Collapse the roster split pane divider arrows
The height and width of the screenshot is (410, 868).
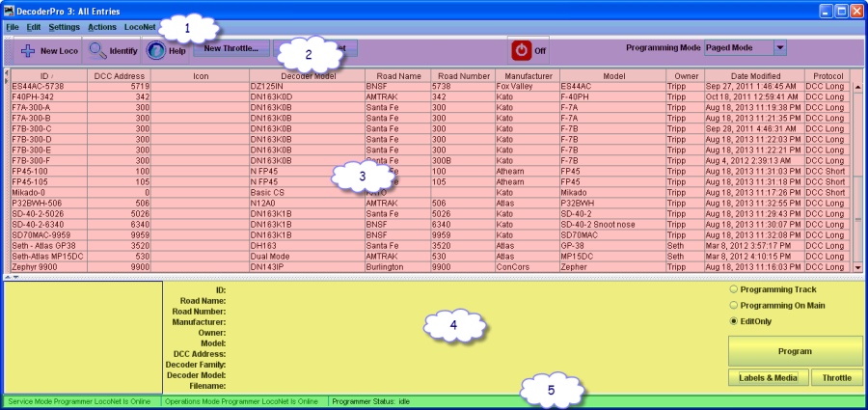[x=10, y=277]
